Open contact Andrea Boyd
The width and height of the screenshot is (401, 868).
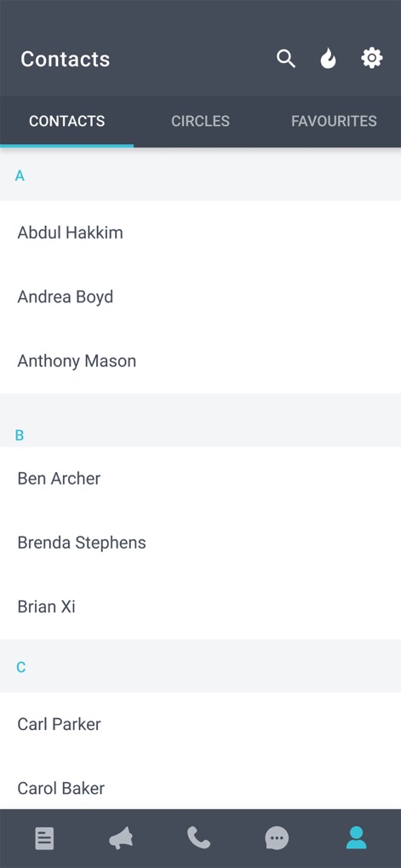pos(200,296)
